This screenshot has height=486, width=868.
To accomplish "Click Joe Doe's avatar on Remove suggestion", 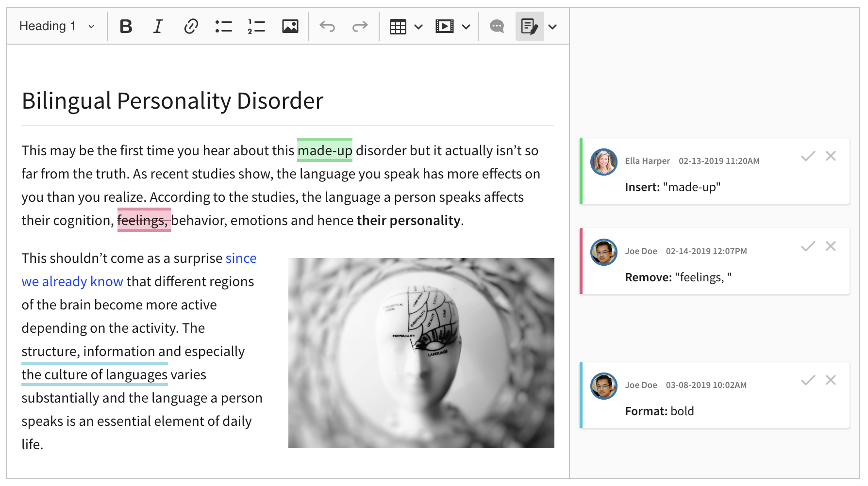I will pyautogui.click(x=604, y=252).
